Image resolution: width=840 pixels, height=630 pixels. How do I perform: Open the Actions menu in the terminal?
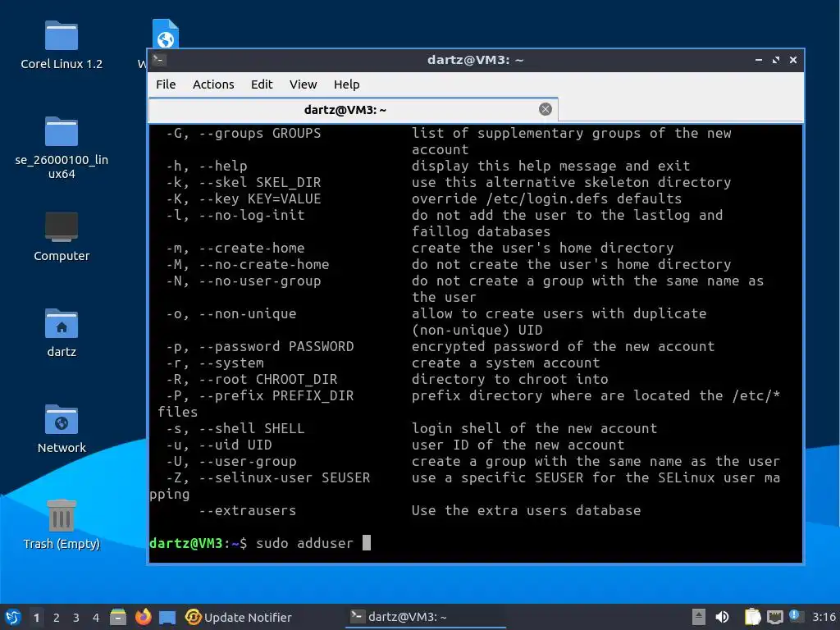tap(213, 84)
